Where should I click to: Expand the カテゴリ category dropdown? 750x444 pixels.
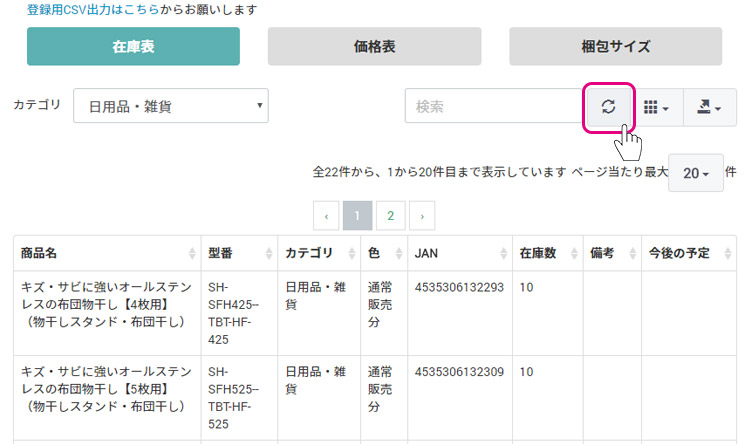tap(171, 106)
